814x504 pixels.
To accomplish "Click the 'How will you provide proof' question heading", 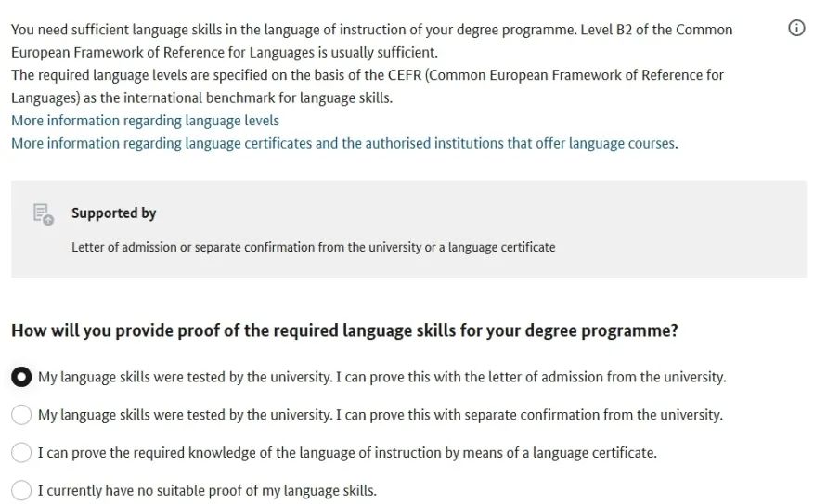I will click(x=344, y=330).
